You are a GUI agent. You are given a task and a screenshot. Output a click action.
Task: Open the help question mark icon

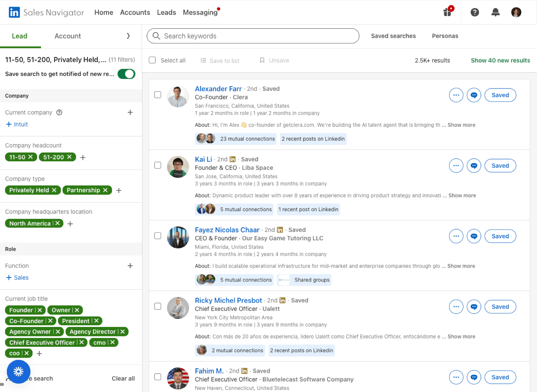pos(475,12)
